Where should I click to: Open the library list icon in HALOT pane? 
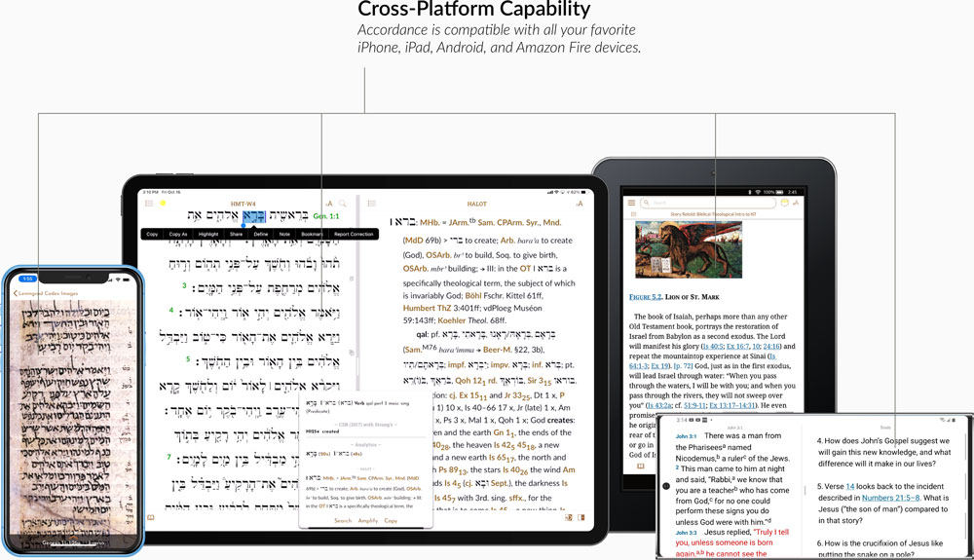[x=371, y=203]
